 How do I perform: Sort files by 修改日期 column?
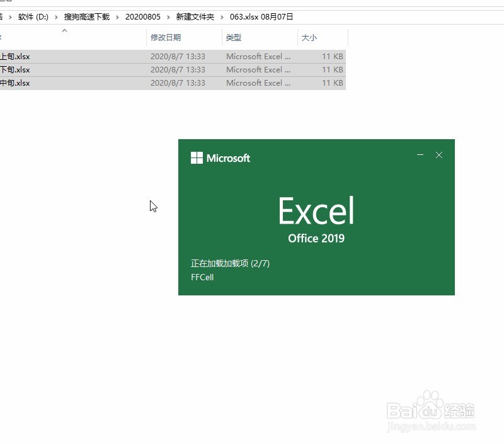167,38
